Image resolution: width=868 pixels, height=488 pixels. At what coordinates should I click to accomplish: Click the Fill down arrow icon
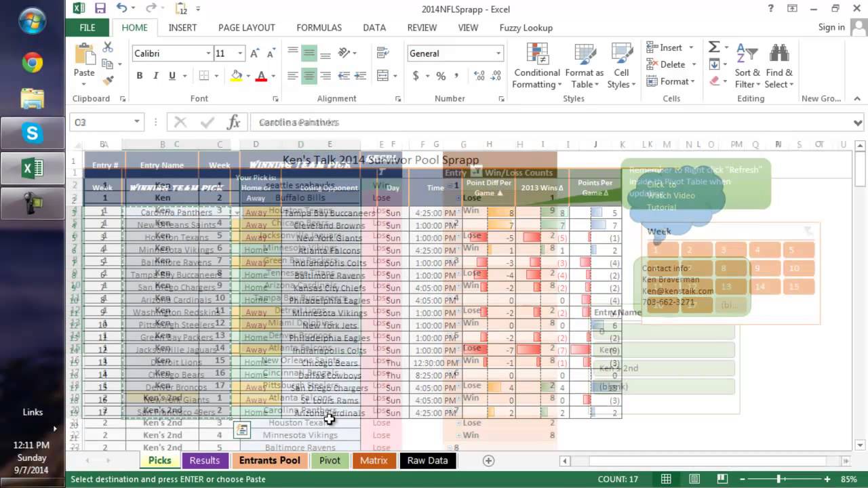click(714, 64)
